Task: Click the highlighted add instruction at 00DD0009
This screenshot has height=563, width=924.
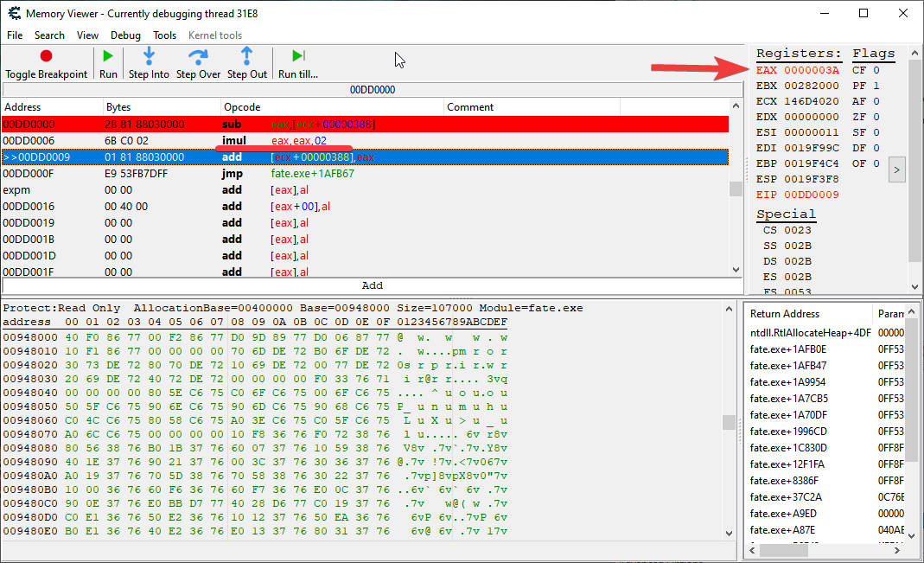Action: point(259,157)
